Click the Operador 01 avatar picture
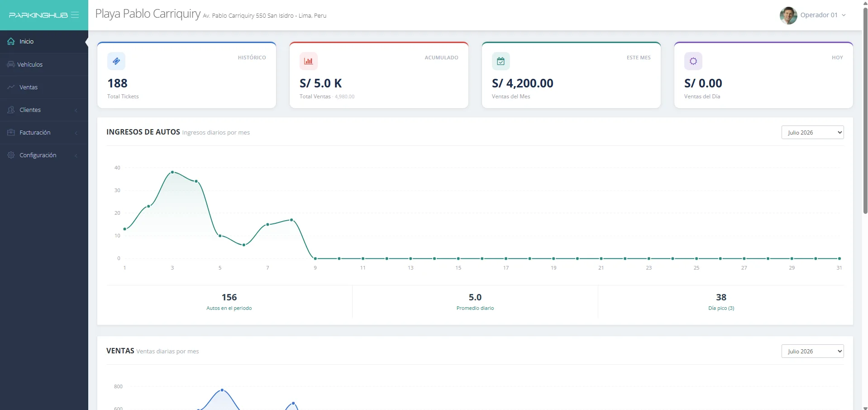 788,15
